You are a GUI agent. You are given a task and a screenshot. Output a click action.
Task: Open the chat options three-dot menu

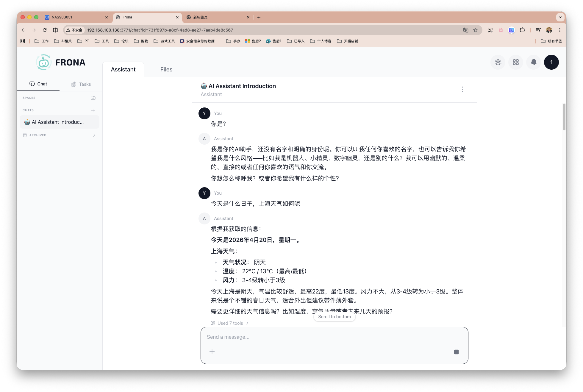462,89
